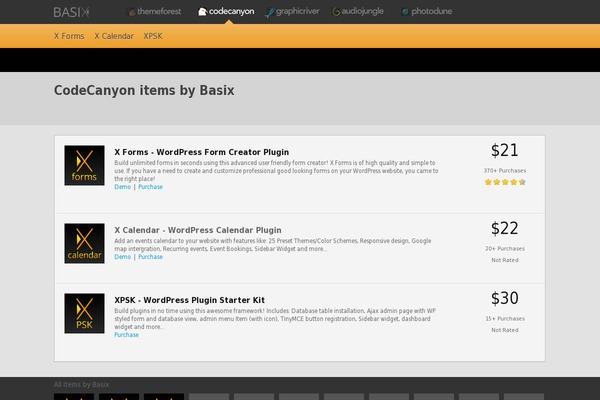
Task: Select the codecanyon marketplace tab
Action: pyautogui.click(x=226, y=11)
